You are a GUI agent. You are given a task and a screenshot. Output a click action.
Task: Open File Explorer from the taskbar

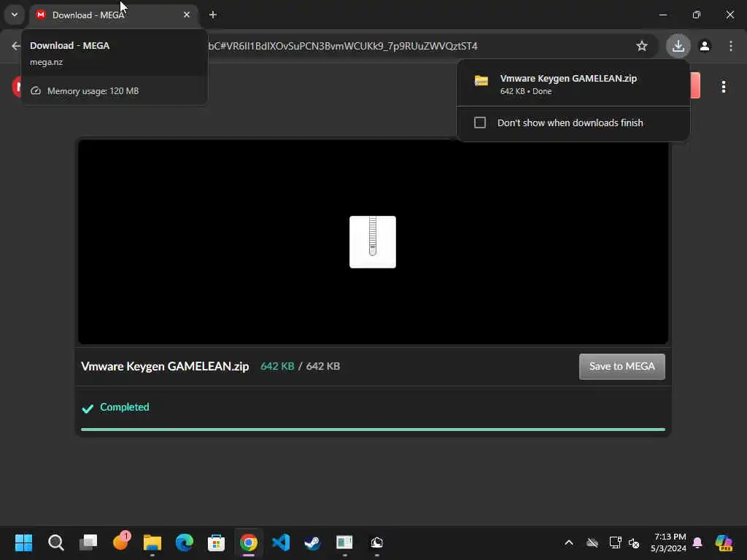click(152, 542)
